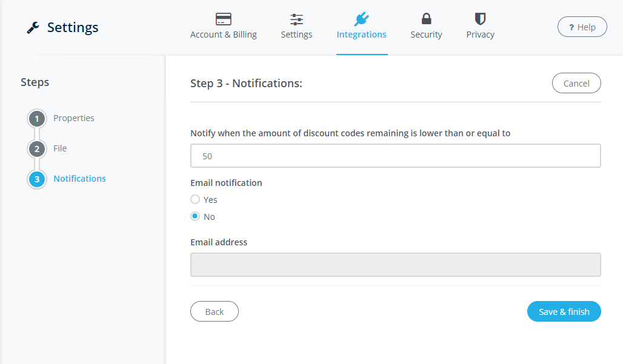This screenshot has width=623, height=364.
Task: Open step 1 Properties in sidebar
Action: coord(73,118)
